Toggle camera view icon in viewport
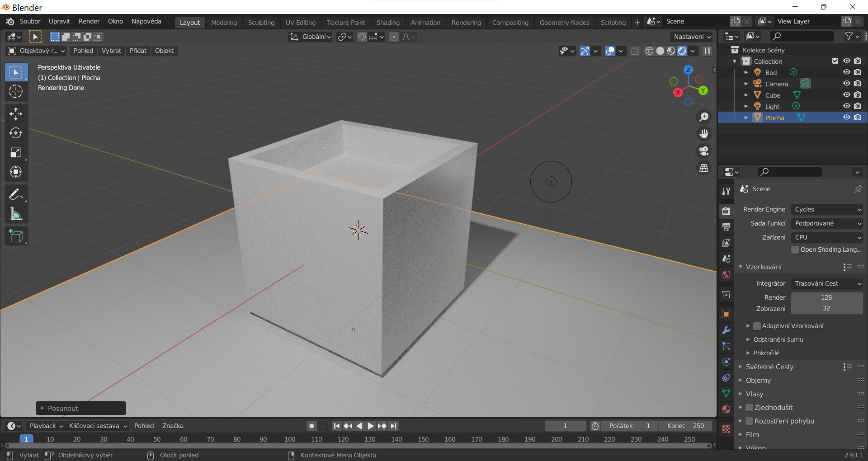The height and width of the screenshot is (461, 868). [x=704, y=151]
